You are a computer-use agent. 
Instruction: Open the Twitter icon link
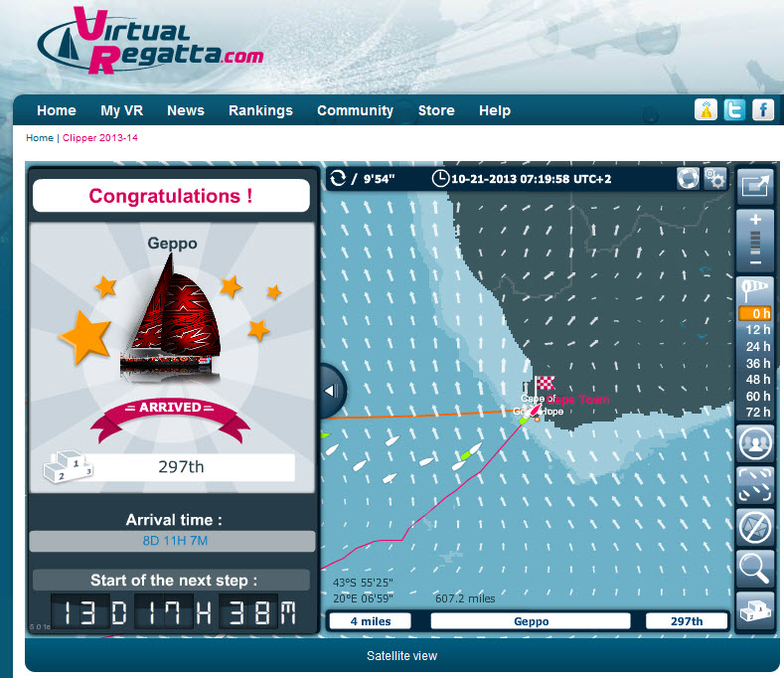tap(734, 109)
